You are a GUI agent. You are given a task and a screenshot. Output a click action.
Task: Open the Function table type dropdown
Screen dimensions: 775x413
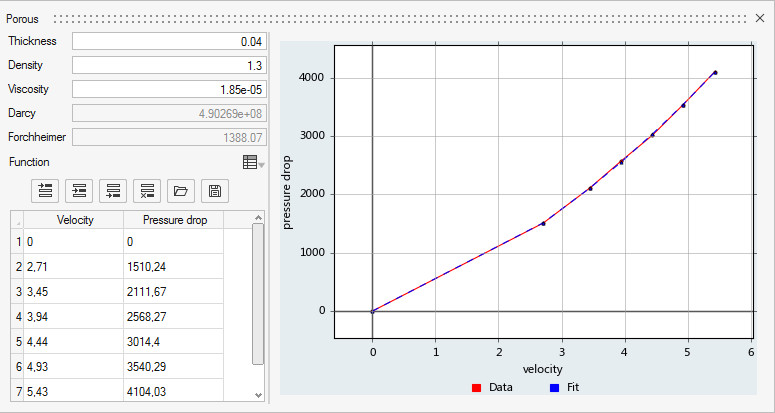254,162
